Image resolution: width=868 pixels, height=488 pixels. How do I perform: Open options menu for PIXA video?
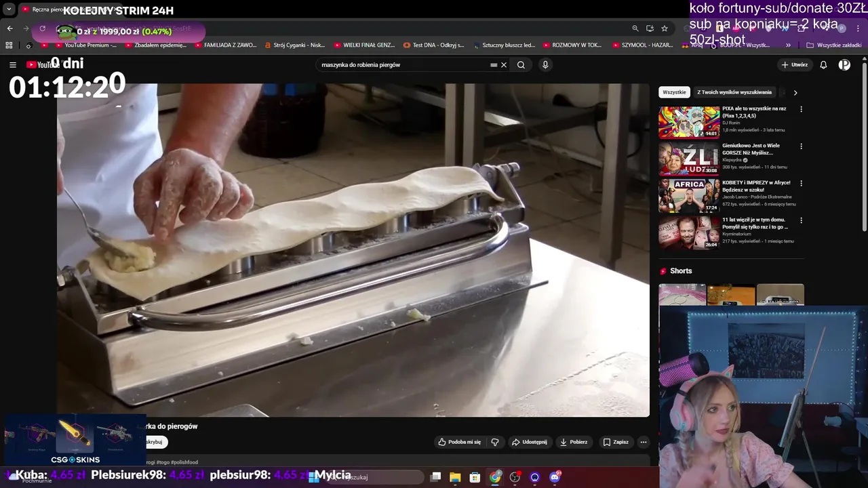tap(801, 109)
